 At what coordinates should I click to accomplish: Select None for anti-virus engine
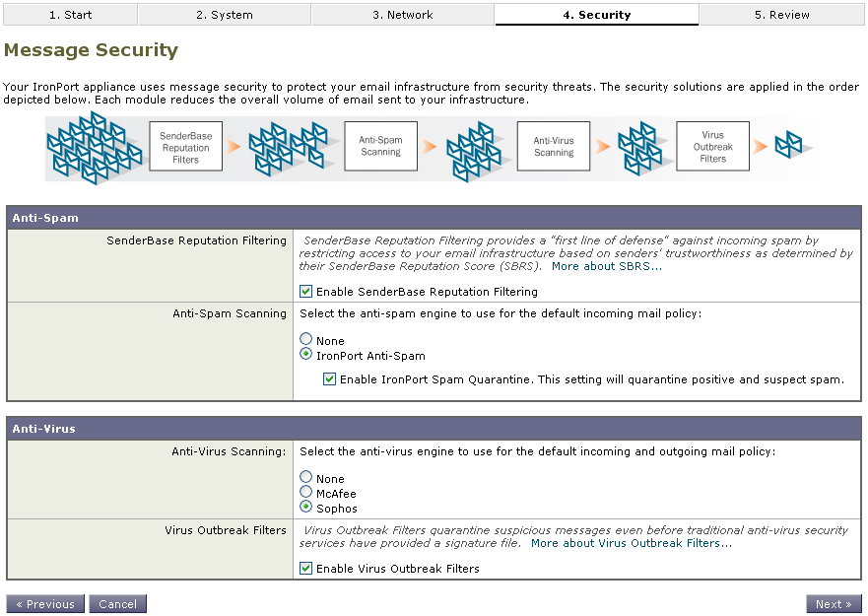pyautogui.click(x=305, y=476)
